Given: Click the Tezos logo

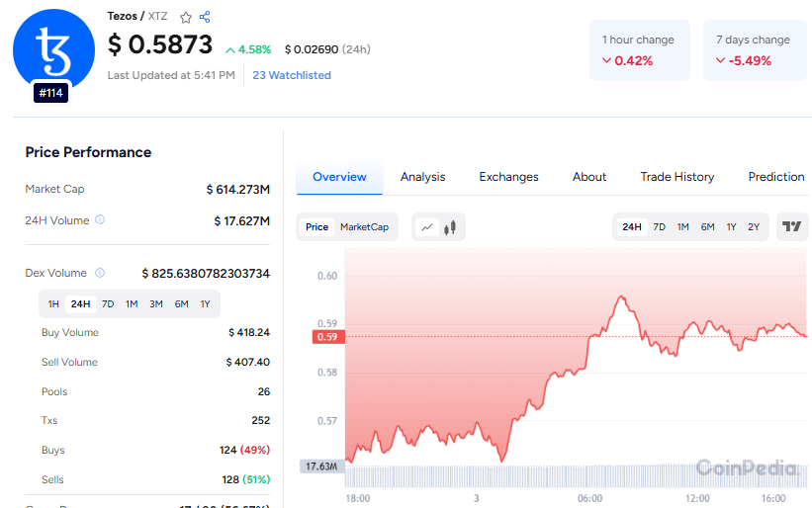Looking at the screenshot, I should (x=53, y=49).
